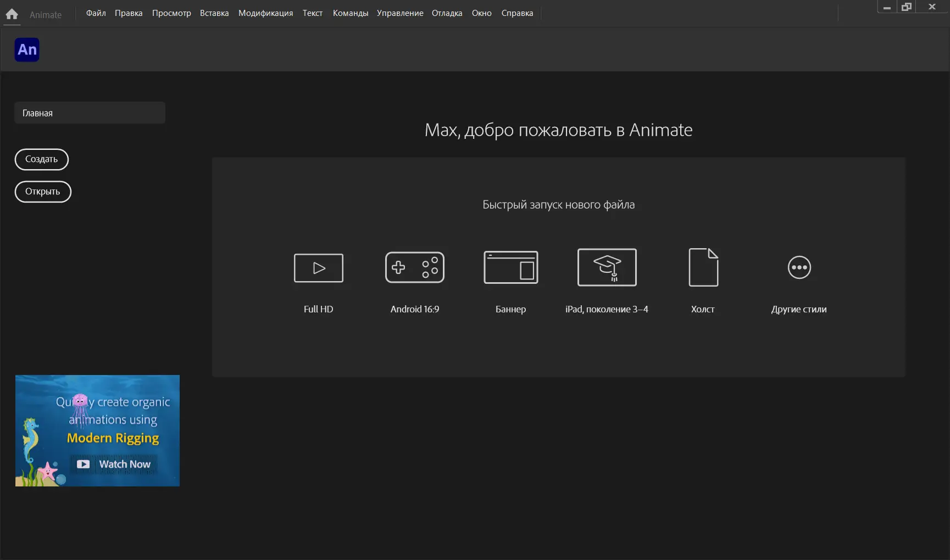The image size is (950, 560).
Task: Click the iPad, поколение 3–4 label
Action: (x=607, y=309)
